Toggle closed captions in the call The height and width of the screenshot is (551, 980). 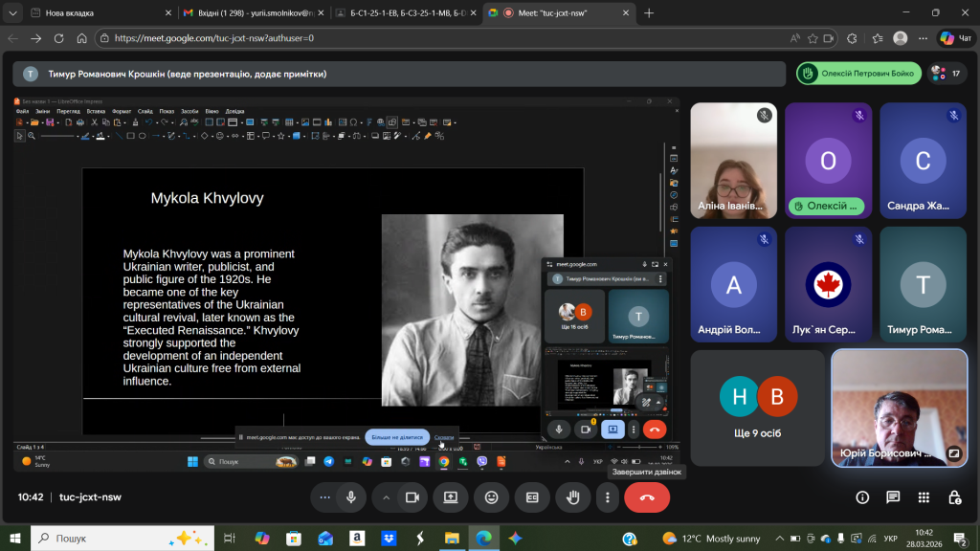[532, 497]
